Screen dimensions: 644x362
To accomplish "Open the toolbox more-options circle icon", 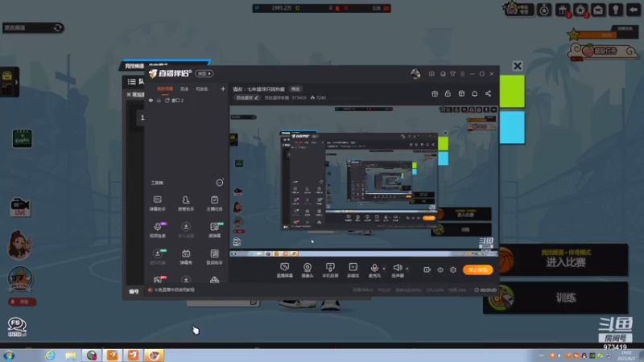I will pyautogui.click(x=220, y=183).
